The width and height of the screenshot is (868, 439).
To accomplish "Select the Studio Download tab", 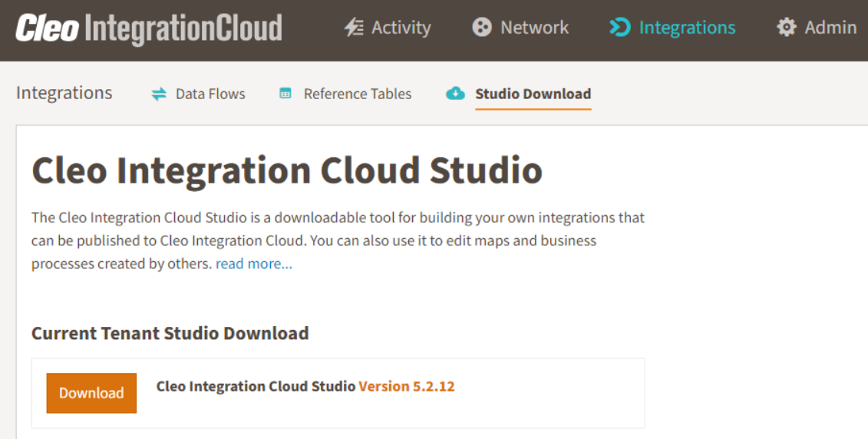I will pos(519,94).
